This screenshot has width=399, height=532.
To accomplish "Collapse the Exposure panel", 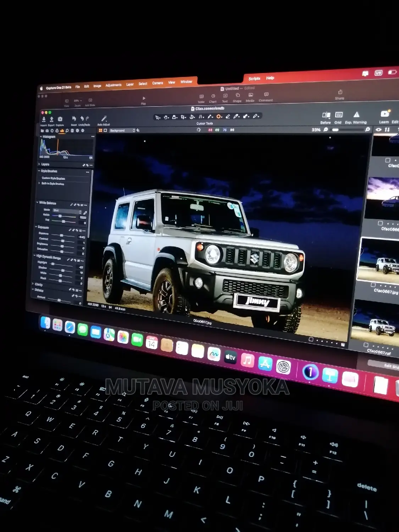I will 36,227.
